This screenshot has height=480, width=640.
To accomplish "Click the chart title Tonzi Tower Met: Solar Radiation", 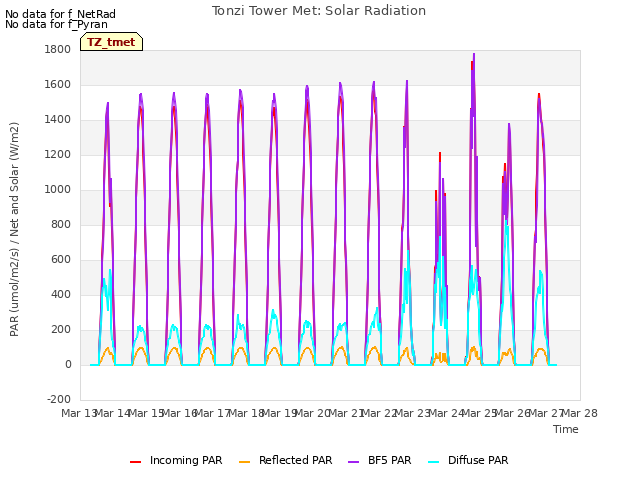I will pos(319,11).
